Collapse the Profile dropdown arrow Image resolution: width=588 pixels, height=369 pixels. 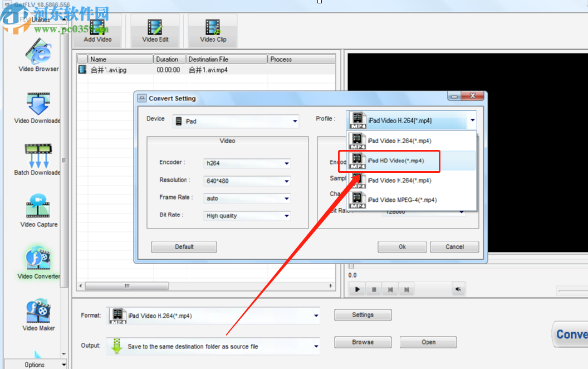(x=472, y=120)
